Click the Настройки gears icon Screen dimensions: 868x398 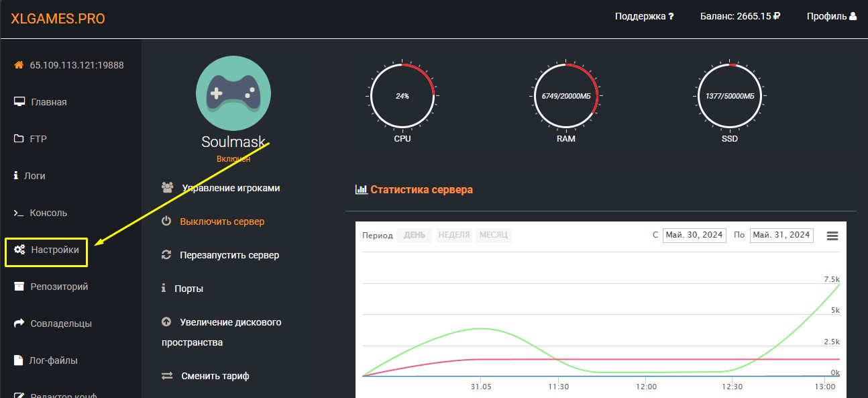click(x=19, y=250)
